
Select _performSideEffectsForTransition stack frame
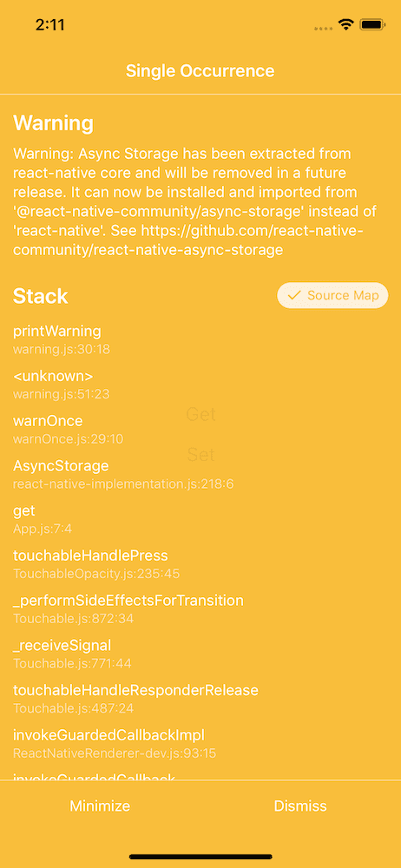tap(200, 609)
